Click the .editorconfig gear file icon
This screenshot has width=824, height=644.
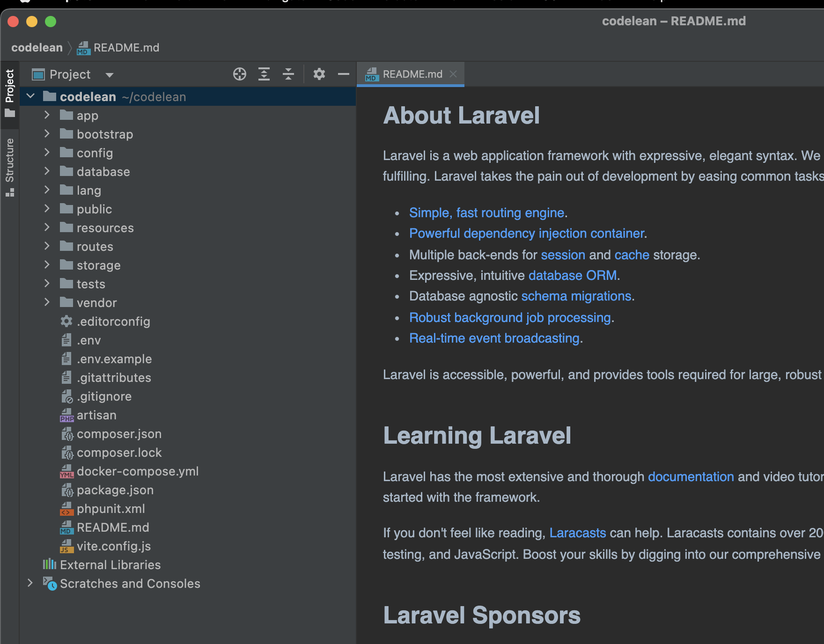click(66, 321)
